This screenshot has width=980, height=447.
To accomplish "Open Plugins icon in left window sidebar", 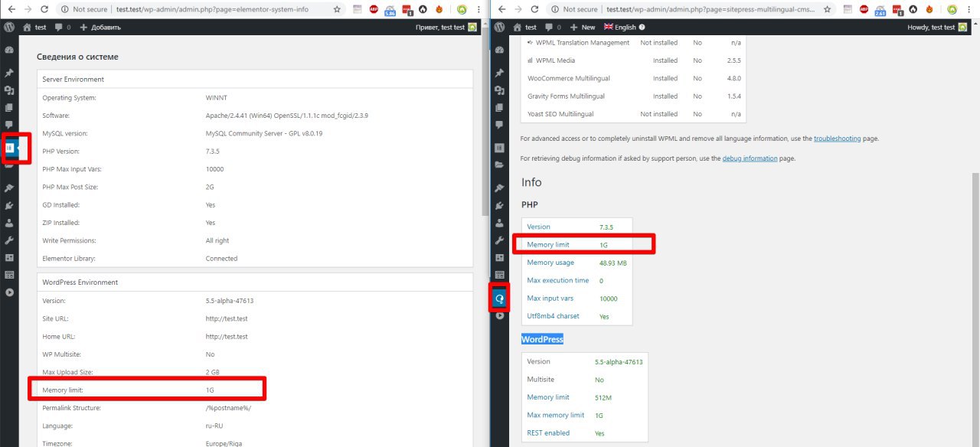I will [x=9, y=205].
